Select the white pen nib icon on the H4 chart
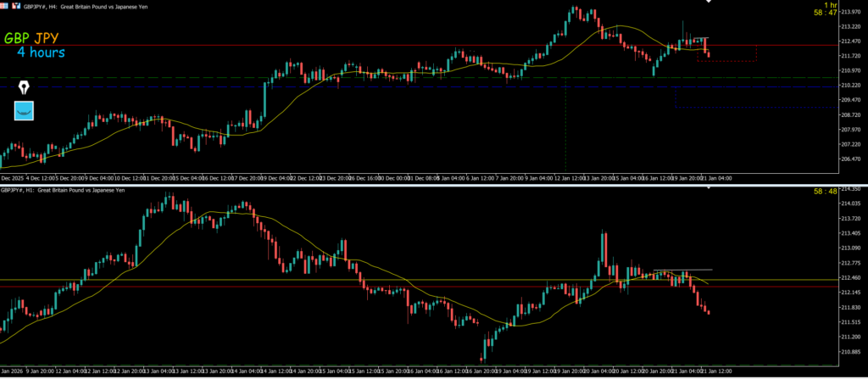The width and height of the screenshot is (868, 379). (x=25, y=89)
